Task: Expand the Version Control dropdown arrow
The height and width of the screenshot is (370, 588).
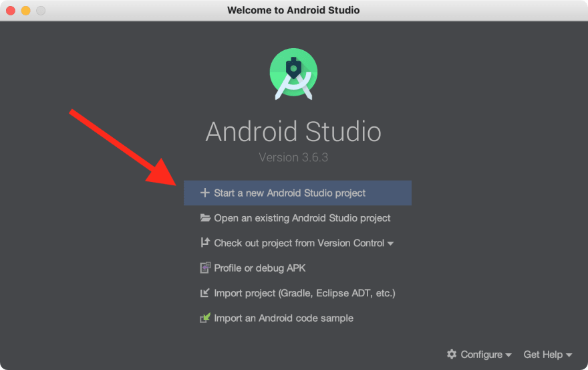Action: click(390, 244)
